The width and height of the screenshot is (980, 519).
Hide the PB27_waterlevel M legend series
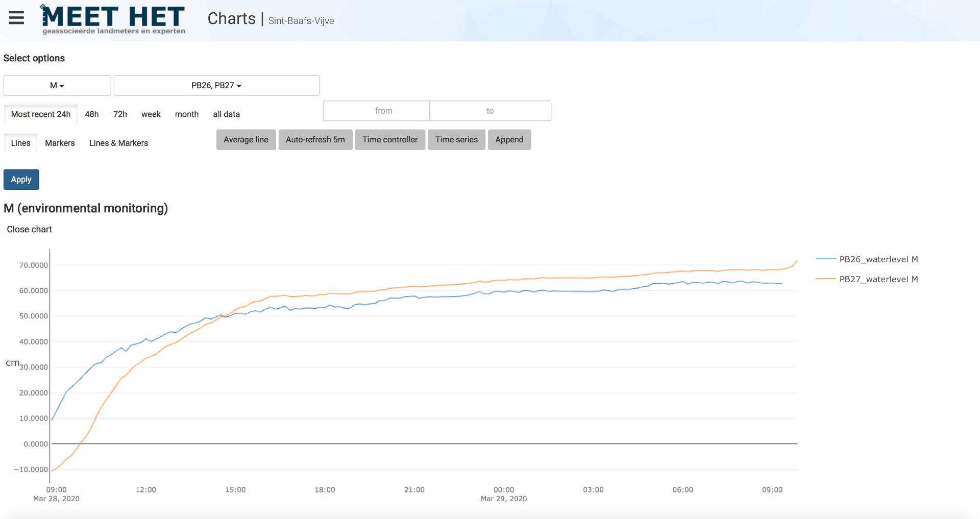[x=878, y=279]
